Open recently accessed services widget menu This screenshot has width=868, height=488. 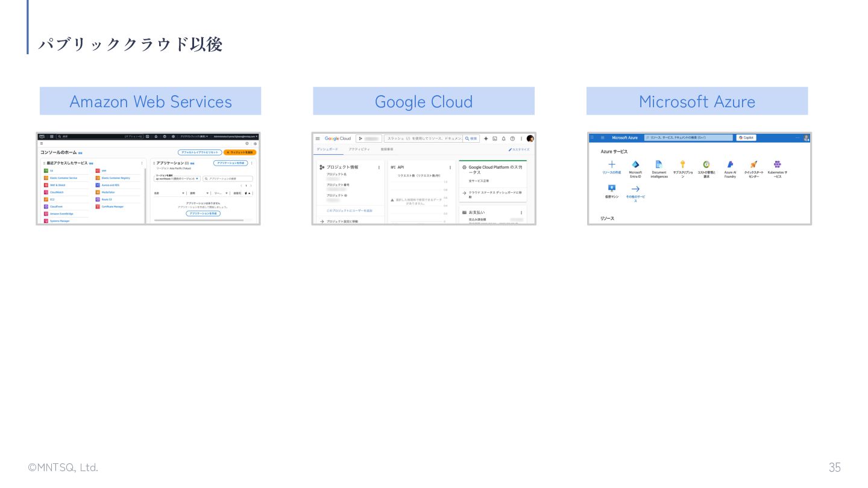tap(142, 163)
